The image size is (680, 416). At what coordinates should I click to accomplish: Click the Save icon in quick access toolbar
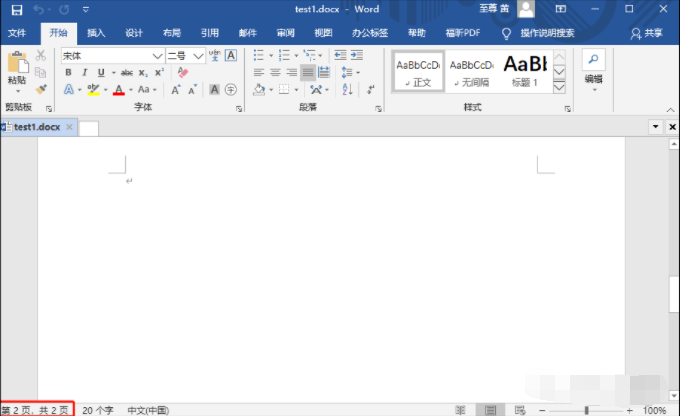(16, 10)
